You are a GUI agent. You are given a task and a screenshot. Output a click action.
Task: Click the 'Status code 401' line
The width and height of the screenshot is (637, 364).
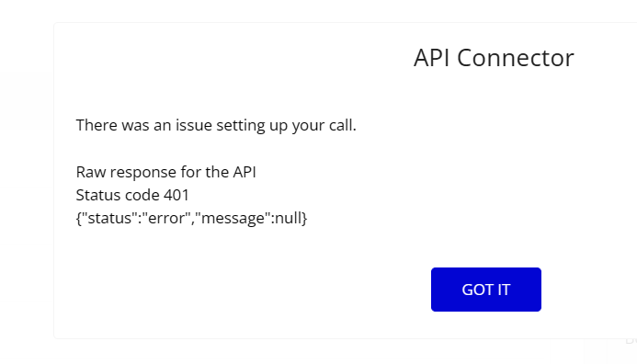(x=132, y=195)
